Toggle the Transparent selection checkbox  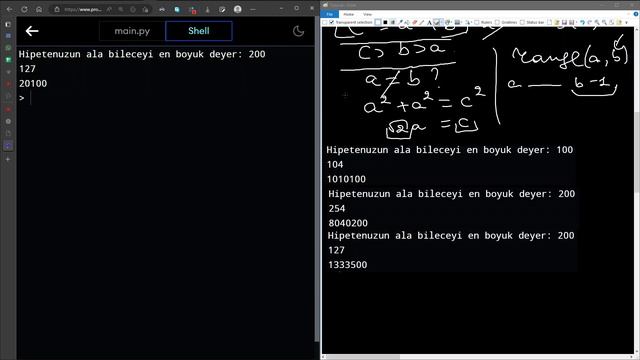[x=332, y=22]
